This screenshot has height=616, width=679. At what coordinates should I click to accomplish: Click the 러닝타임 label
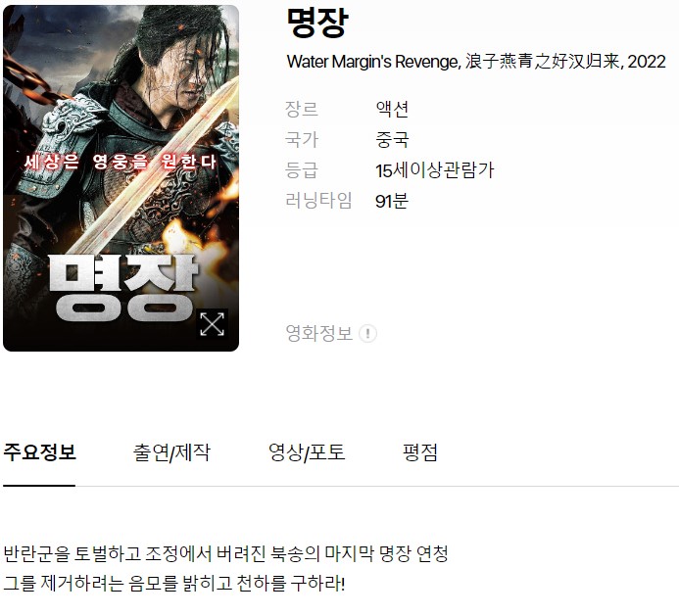(x=318, y=201)
